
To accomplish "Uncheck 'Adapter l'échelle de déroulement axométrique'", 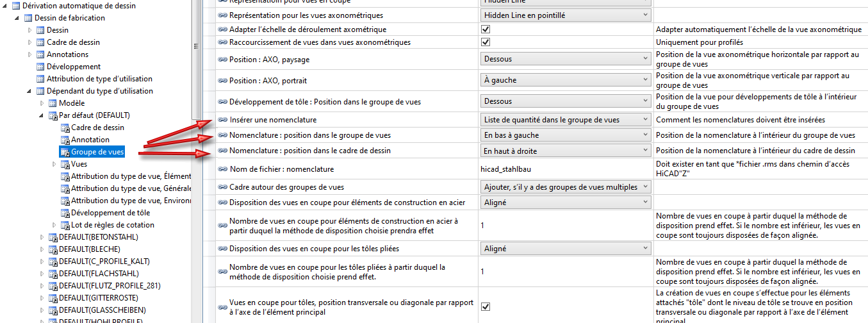I will pyautogui.click(x=486, y=29).
